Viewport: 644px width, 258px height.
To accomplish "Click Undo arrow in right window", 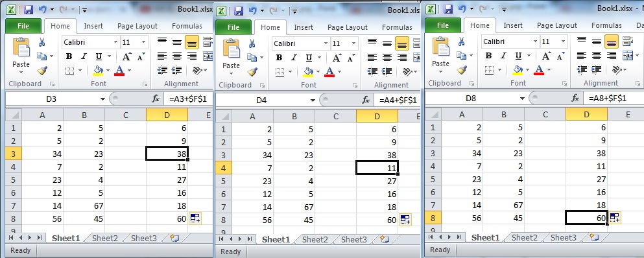I will tap(461, 8).
